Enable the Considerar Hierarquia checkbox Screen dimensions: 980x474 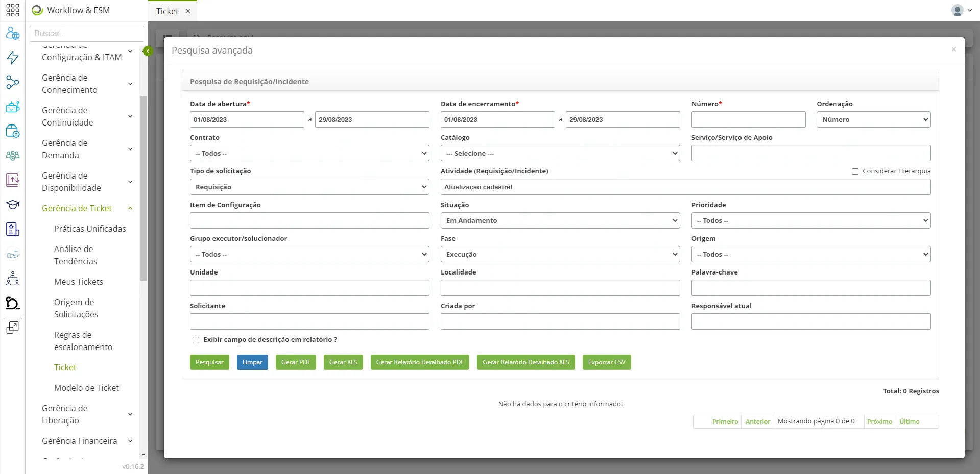(855, 171)
